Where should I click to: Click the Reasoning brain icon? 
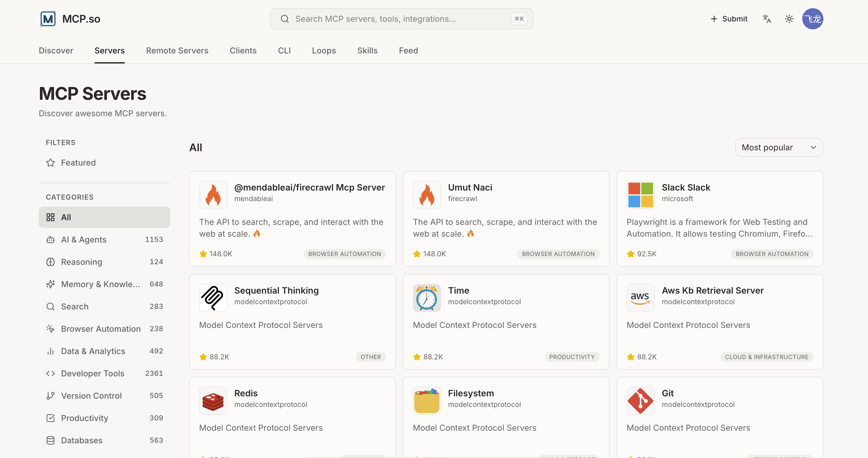click(51, 262)
